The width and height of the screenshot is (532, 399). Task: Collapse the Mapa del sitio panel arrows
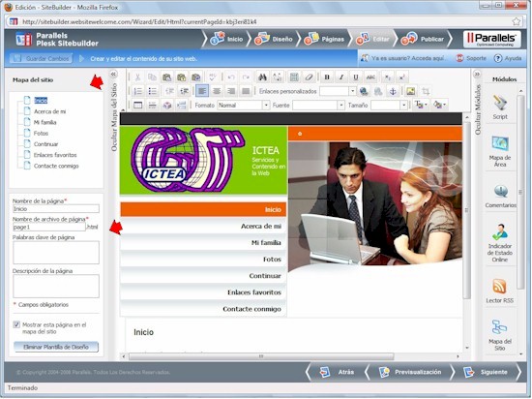114,74
